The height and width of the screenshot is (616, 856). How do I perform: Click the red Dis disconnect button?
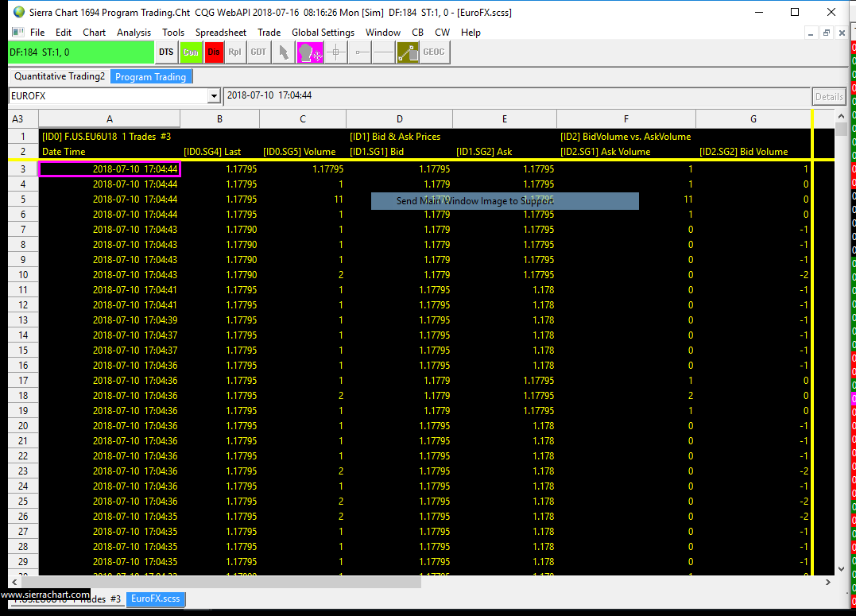click(x=214, y=52)
